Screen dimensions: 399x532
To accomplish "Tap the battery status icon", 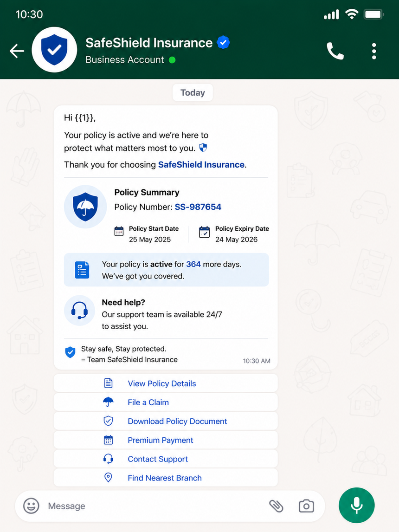I will click(x=374, y=14).
